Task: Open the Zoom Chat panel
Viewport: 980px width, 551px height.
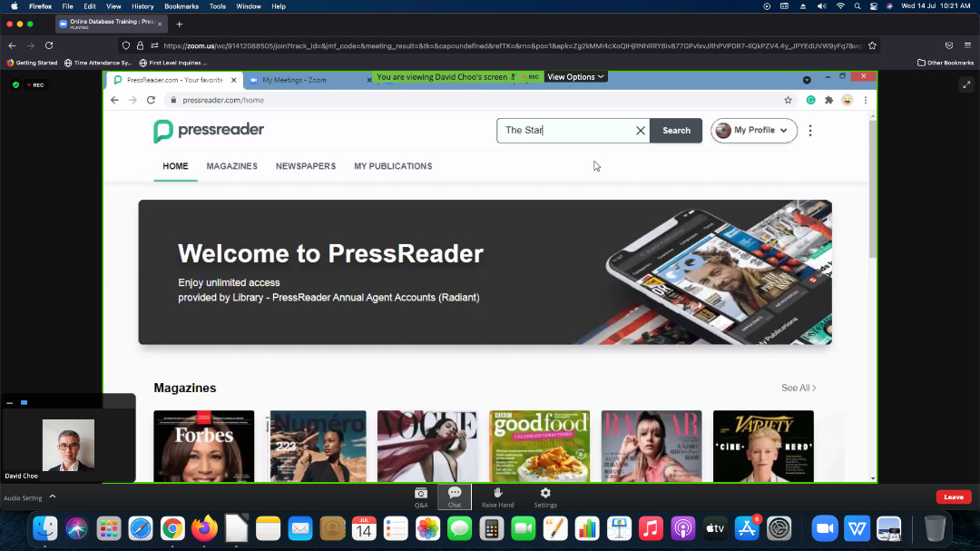Action: tap(455, 497)
